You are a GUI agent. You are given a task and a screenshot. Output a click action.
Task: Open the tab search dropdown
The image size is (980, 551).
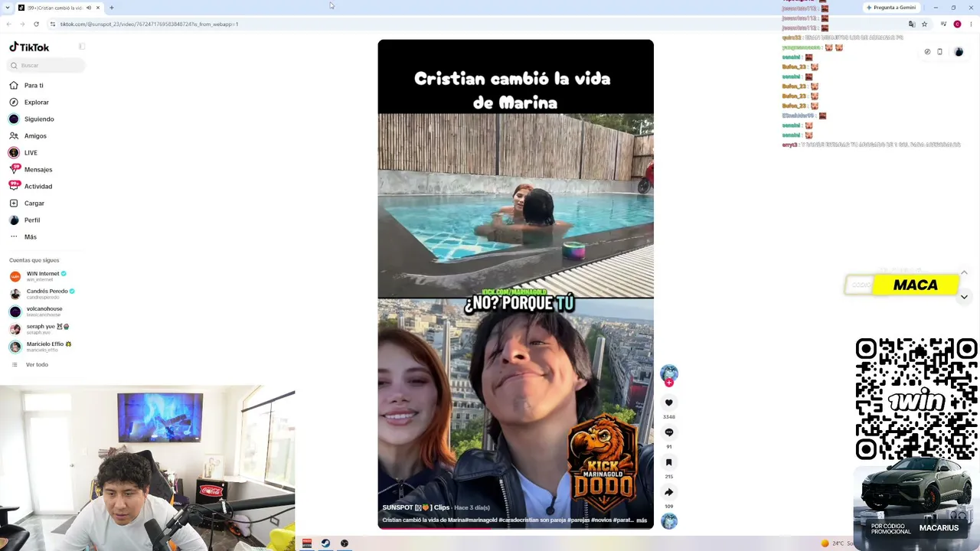(8, 8)
